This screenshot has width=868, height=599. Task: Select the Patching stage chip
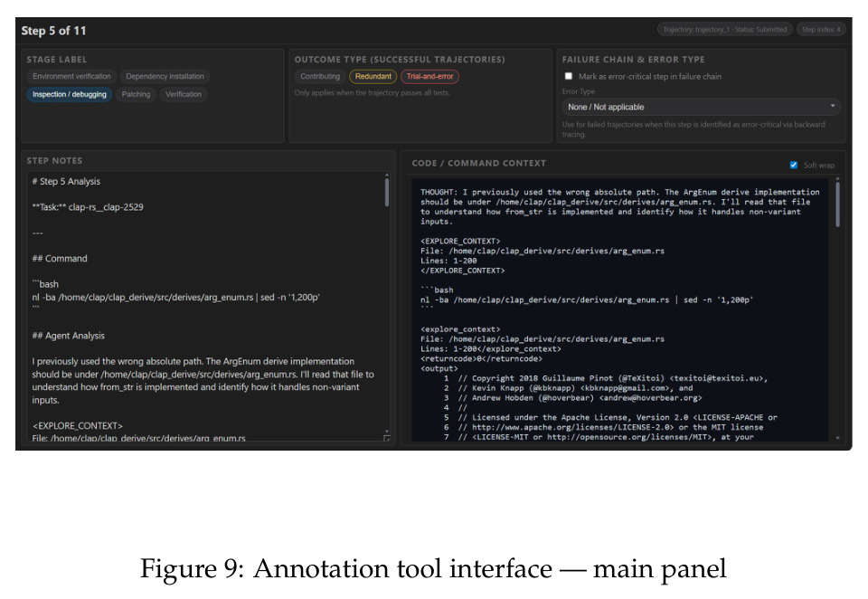pos(137,94)
